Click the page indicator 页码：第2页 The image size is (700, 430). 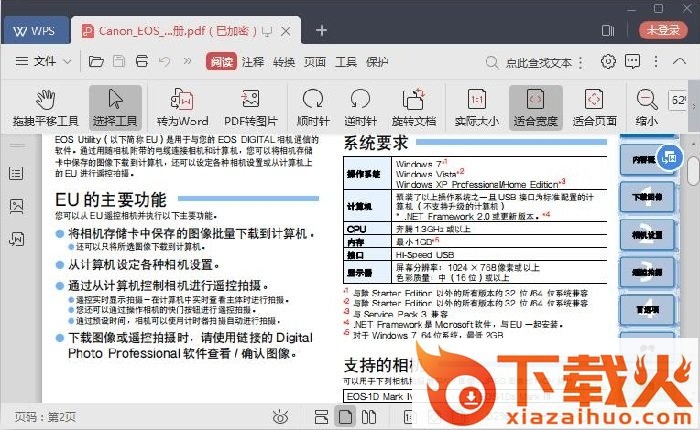(45, 417)
